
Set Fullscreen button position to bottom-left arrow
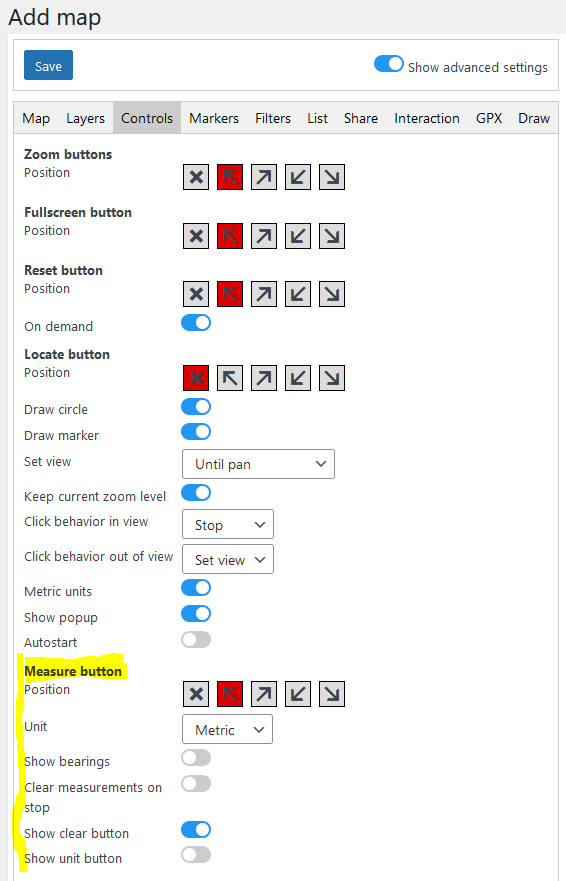(298, 236)
